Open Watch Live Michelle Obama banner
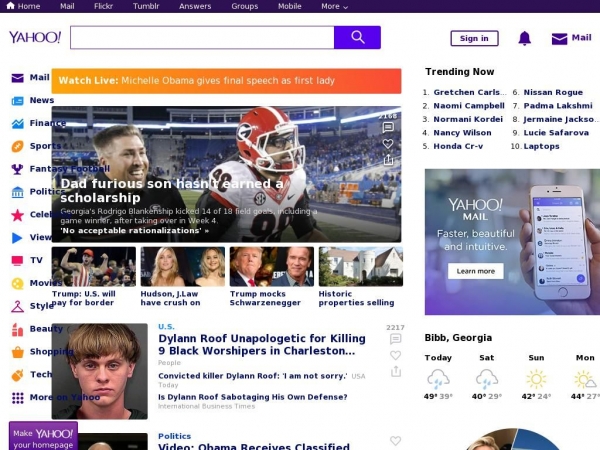This screenshot has height=450, width=600. click(227, 81)
